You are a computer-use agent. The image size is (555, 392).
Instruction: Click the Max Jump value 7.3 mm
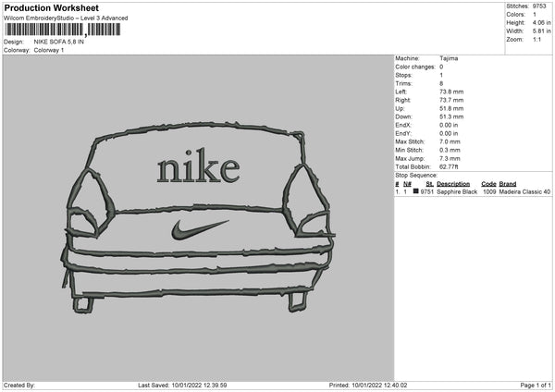(x=450, y=159)
